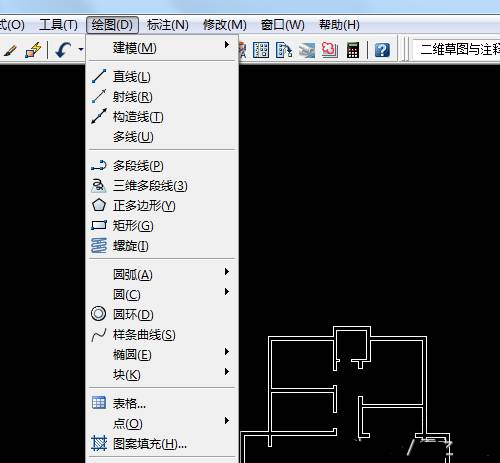
Task: Start the 多段线(P) polyline command
Action: [162, 166]
